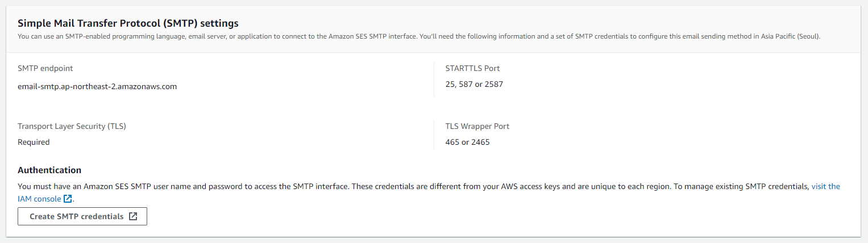
Task: Click 'To manage existing SMTP credentials' text
Action: pyautogui.click(x=741, y=186)
